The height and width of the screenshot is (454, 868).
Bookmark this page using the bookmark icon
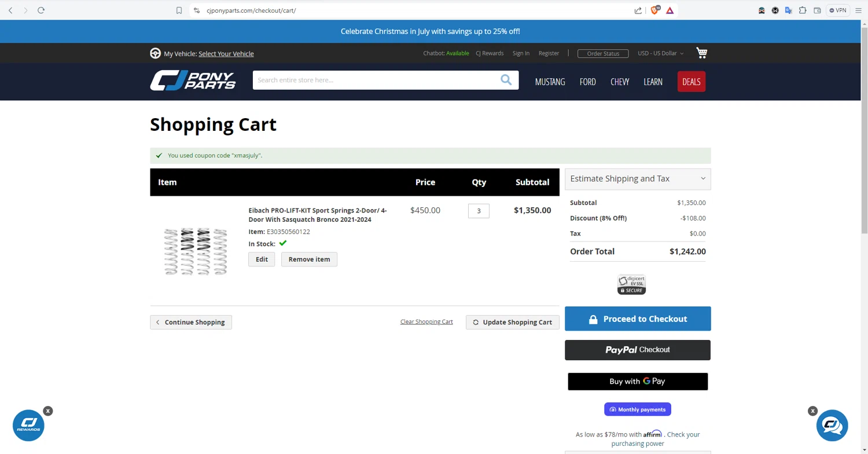coord(179,10)
